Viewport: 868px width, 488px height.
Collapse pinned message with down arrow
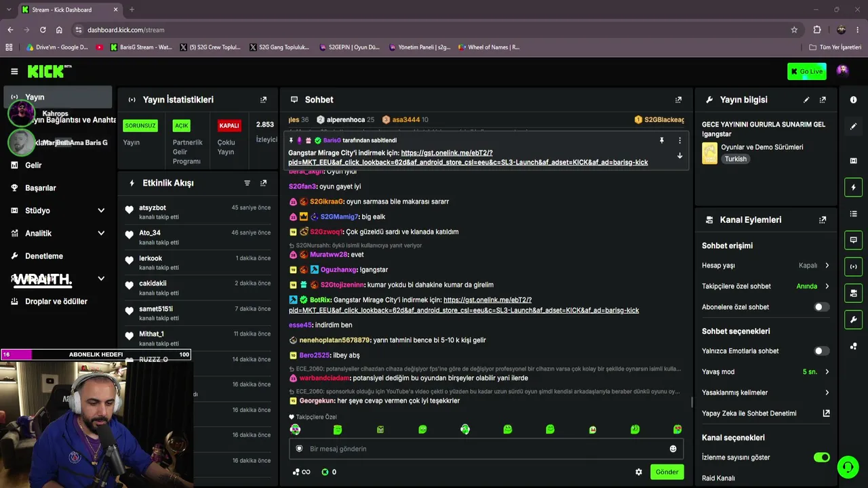pyautogui.click(x=679, y=156)
